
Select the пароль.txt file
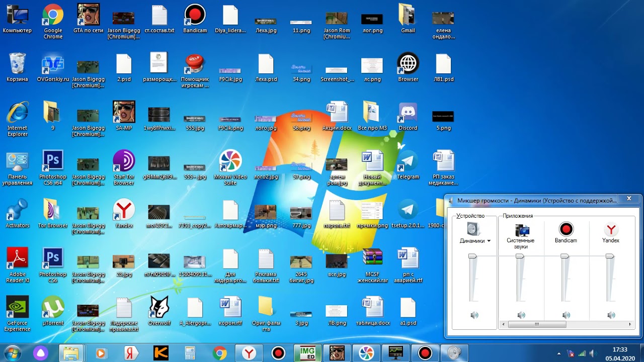pos(337,214)
